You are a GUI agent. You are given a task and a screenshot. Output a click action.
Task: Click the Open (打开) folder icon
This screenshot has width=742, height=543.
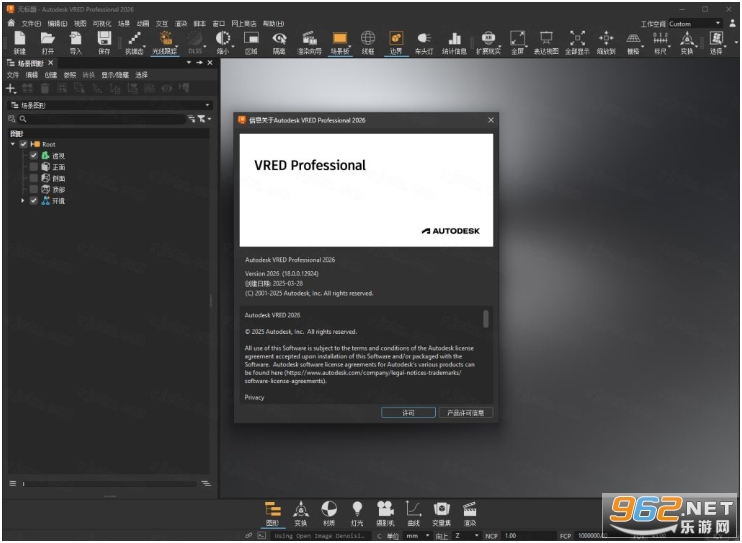48,39
